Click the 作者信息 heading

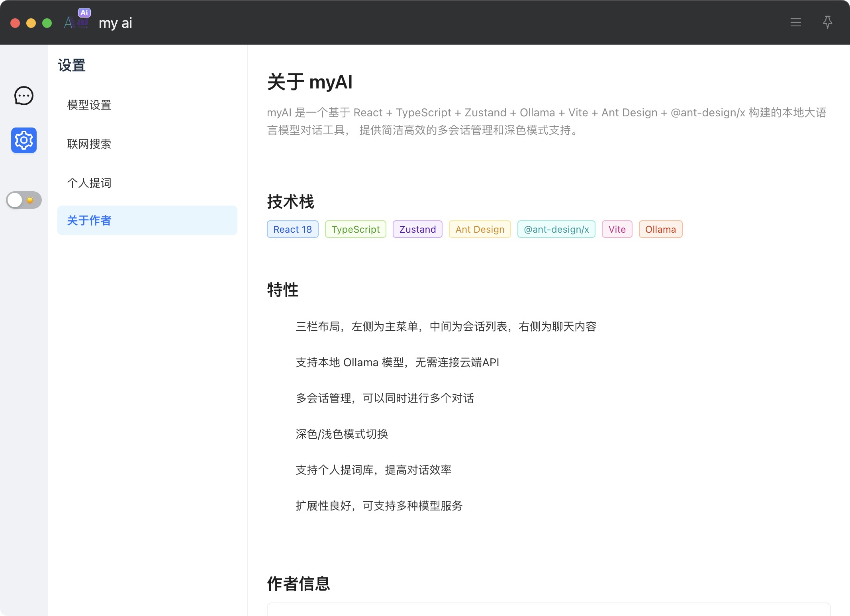(298, 584)
